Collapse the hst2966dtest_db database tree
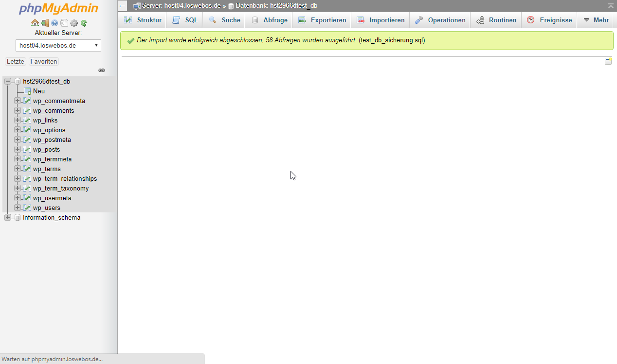 [x=8, y=82]
